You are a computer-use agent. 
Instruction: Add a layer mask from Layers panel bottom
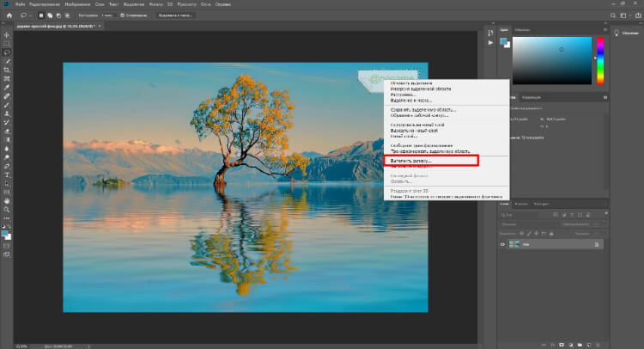562,345
